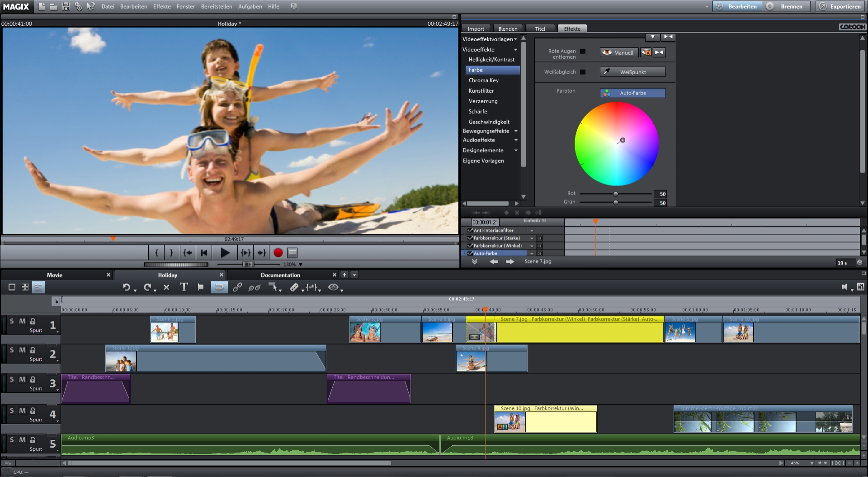
Task: Click the color wheel hue marker
Action: (x=623, y=140)
